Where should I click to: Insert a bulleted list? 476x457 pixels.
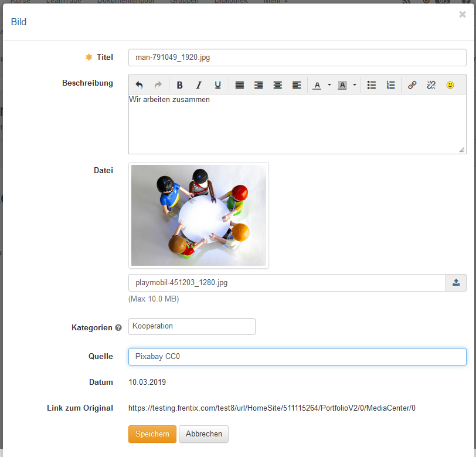(372, 85)
